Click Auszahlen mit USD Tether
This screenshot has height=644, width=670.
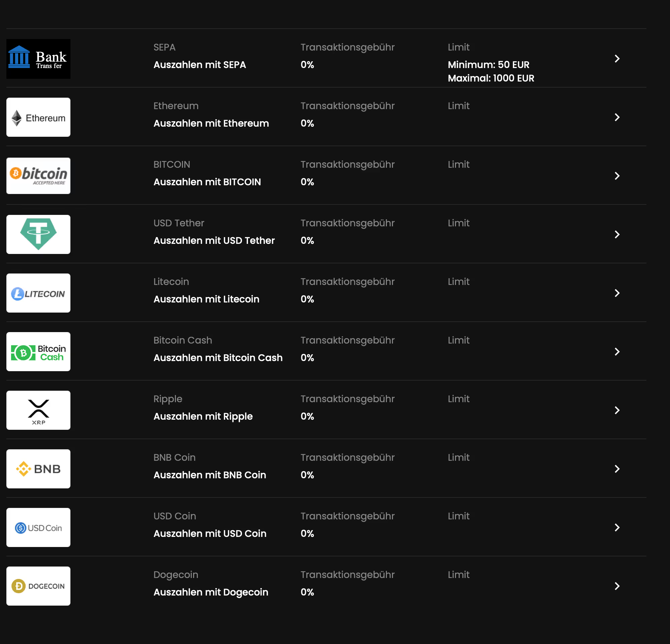[214, 240]
